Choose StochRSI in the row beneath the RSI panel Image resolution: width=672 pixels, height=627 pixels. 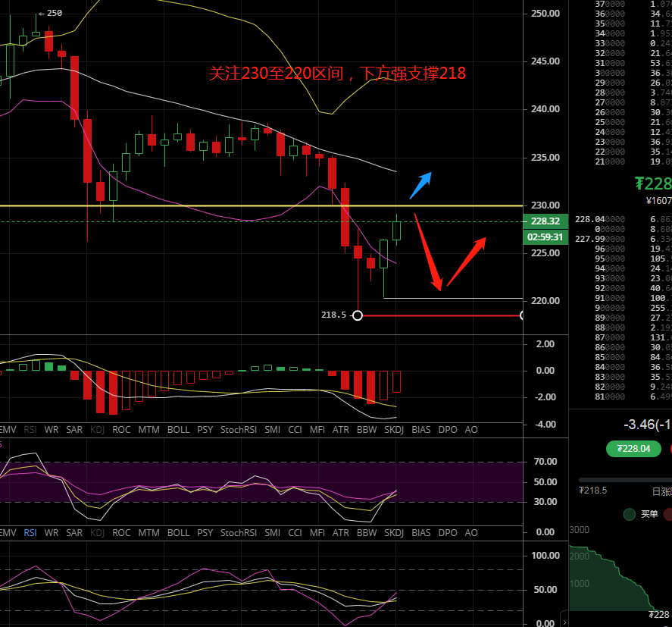[239, 533]
